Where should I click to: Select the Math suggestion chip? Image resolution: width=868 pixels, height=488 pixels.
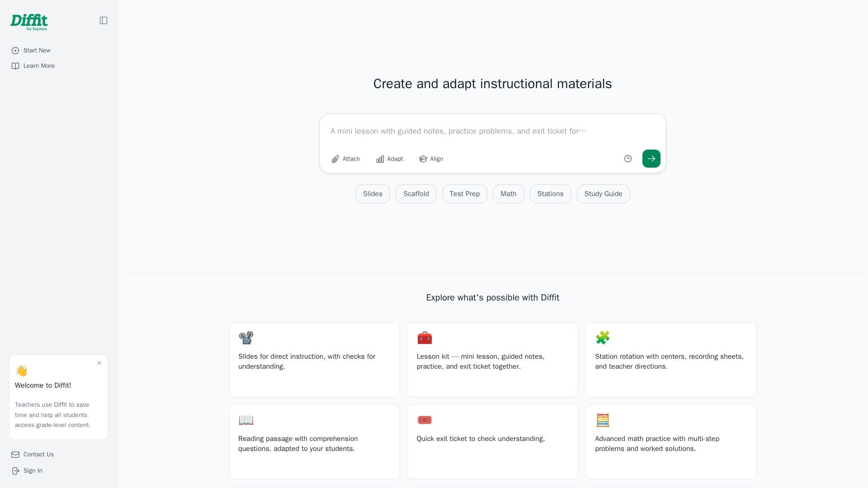coord(509,194)
